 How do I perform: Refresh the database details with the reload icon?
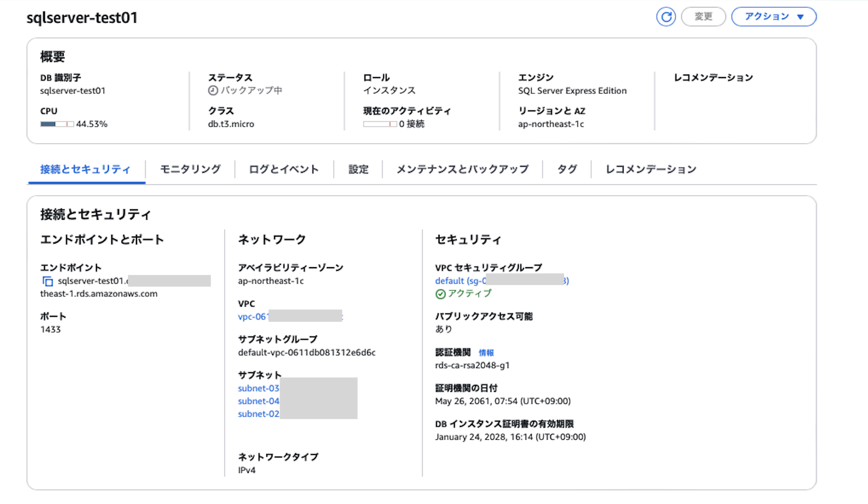pyautogui.click(x=666, y=17)
